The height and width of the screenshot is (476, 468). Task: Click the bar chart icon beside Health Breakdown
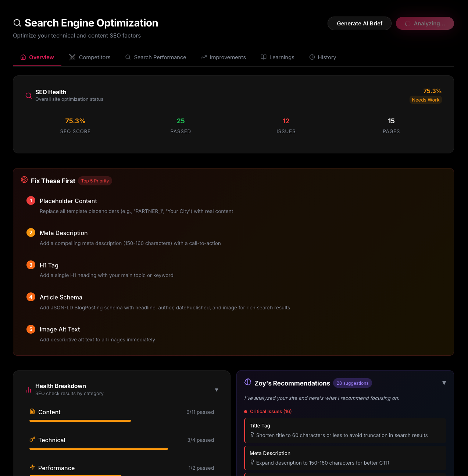click(29, 390)
